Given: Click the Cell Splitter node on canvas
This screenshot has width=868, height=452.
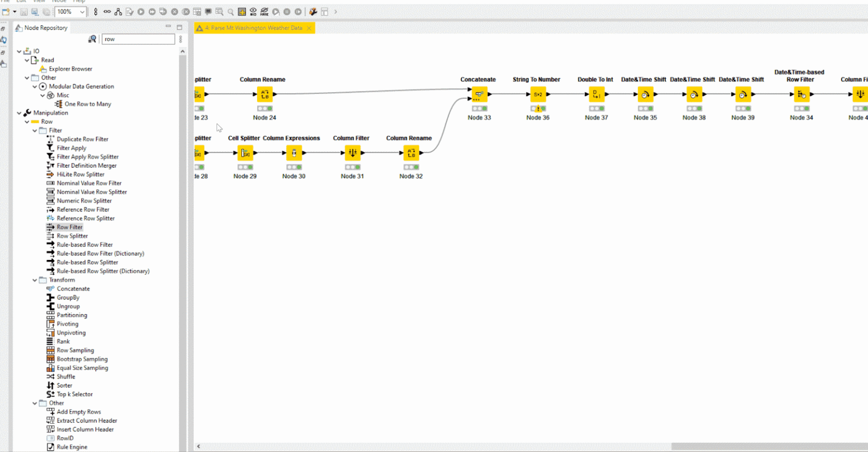Looking at the screenshot, I should [245, 153].
